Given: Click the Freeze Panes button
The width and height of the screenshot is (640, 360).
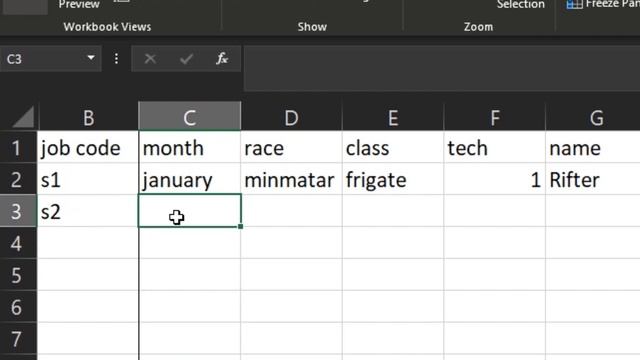Looking at the screenshot, I should (603, 4).
